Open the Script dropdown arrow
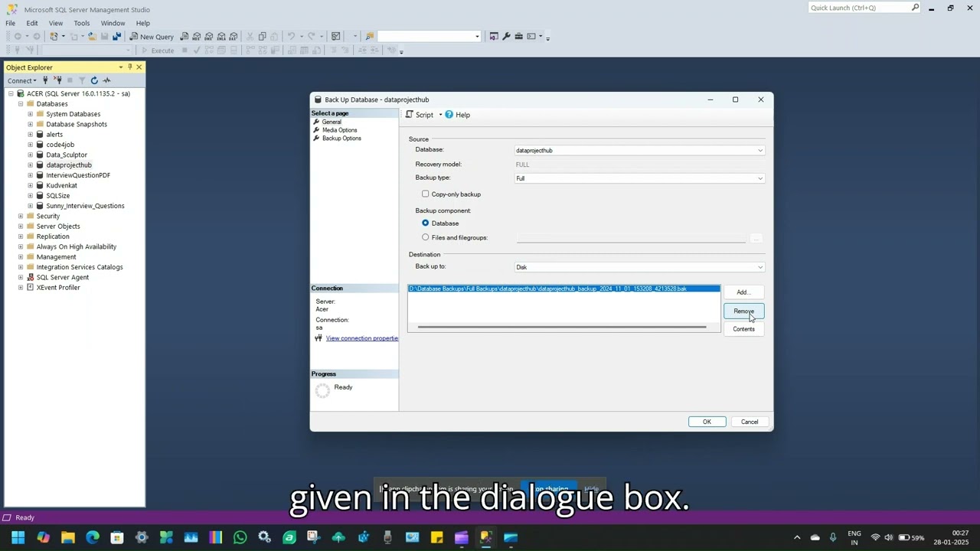Screen dimensions: 980x551 click(440, 115)
